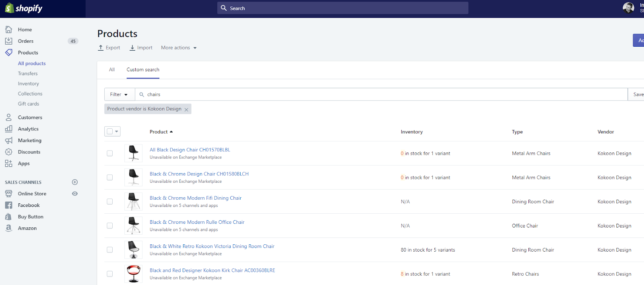Click '80 in stock for 5 variants' cell
The image size is (644, 285).
tap(428, 250)
